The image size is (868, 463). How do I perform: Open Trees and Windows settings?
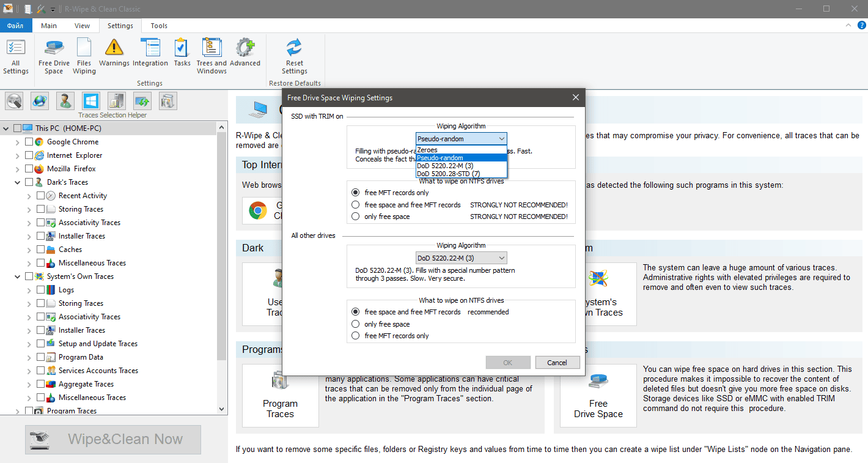pyautogui.click(x=211, y=56)
